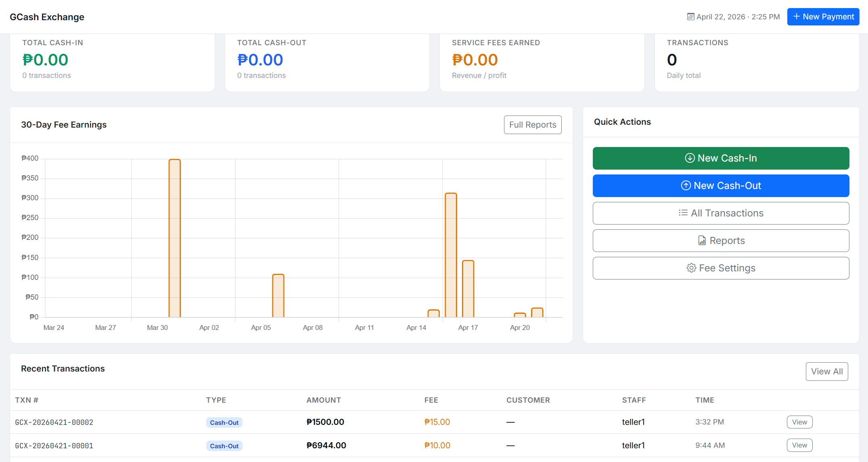Image resolution: width=868 pixels, height=462 pixels.
Task: Click the plus icon on New Payment
Action: 795,17
